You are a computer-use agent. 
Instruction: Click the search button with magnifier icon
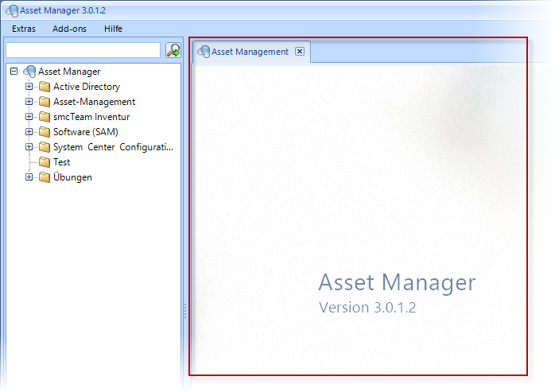pyautogui.click(x=173, y=50)
